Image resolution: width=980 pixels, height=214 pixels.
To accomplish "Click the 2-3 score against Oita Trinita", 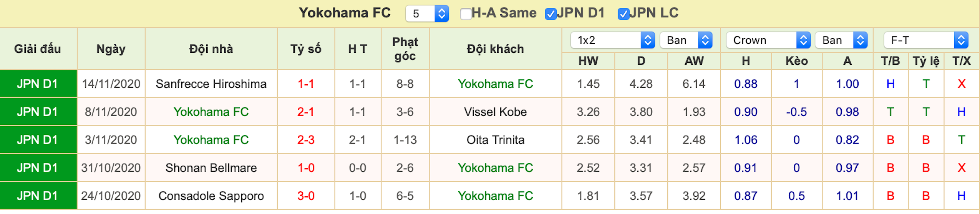I will (306, 140).
